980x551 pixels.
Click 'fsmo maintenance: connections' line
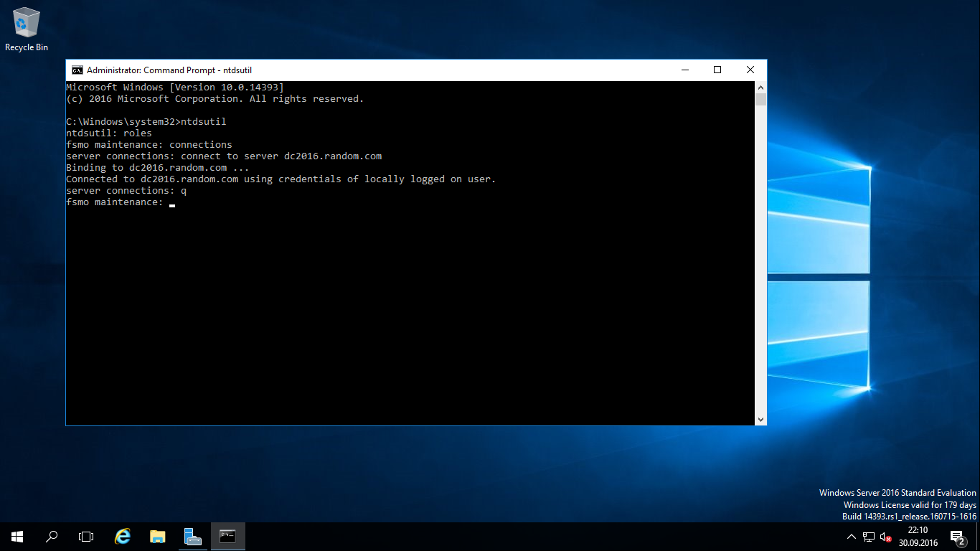point(149,145)
